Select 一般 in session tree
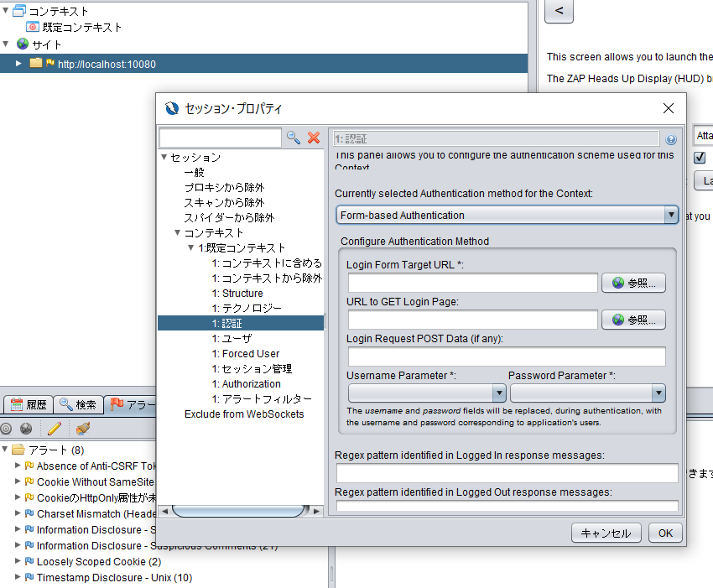Image resolution: width=713 pixels, height=588 pixels. [x=194, y=172]
